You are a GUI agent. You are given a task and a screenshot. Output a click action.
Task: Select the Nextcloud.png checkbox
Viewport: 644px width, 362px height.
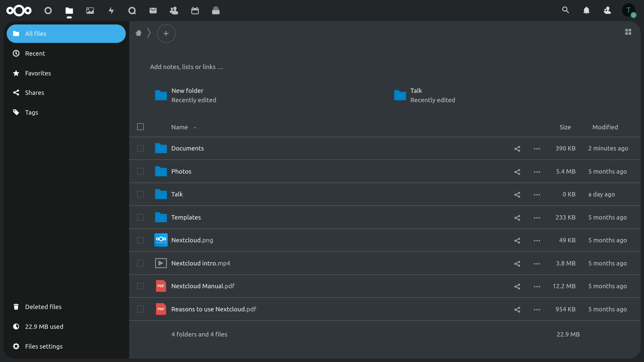(x=140, y=240)
